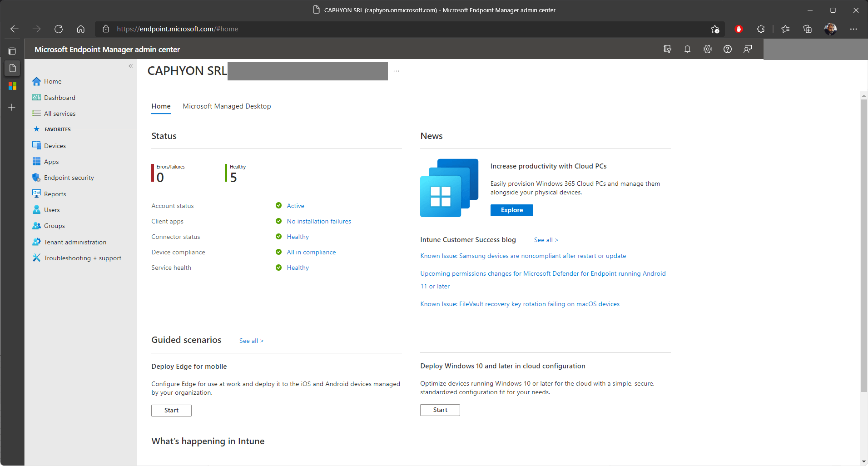Click the scrollbar down arrow
The height and width of the screenshot is (466, 868).
coord(863,461)
